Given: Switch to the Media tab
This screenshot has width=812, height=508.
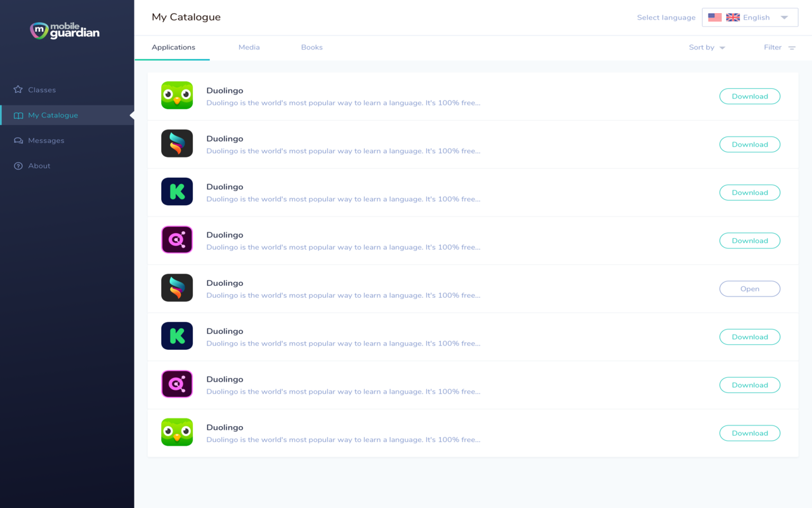Looking at the screenshot, I should pyautogui.click(x=249, y=48).
